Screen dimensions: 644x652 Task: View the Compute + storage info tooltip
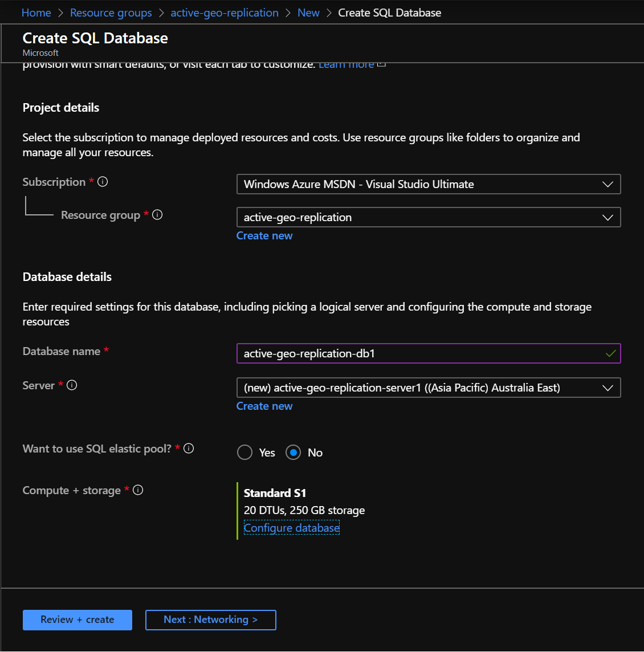point(137,490)
